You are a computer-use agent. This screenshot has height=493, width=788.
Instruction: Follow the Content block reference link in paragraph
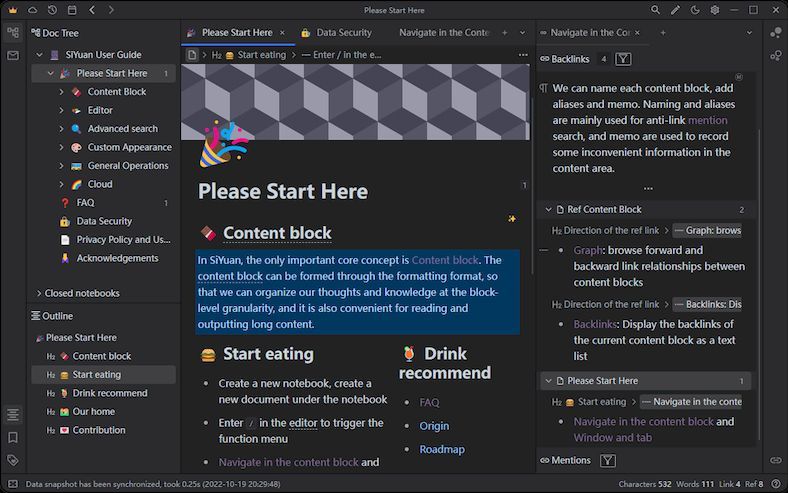445,260
